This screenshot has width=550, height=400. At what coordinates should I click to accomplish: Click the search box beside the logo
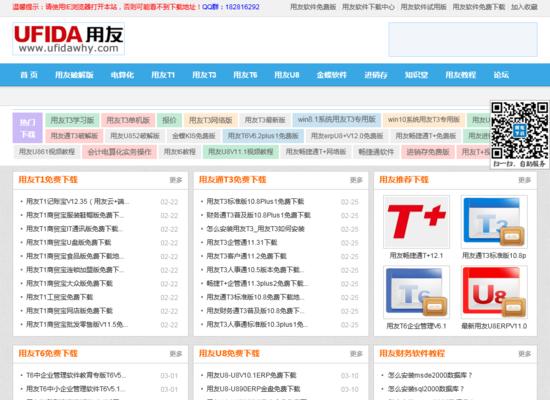point(463,39)
